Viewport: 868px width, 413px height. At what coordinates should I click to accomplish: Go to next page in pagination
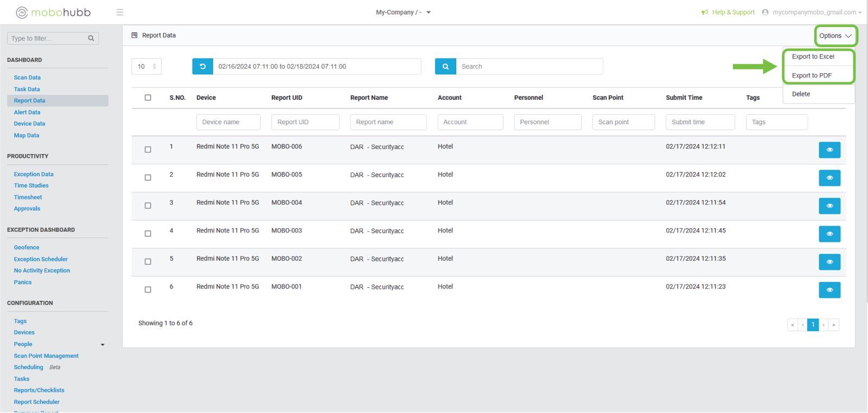824,325
